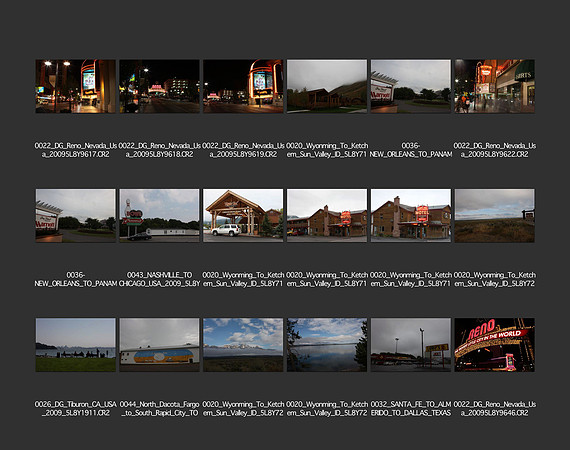The height and width of the screenshot is (450, 570).
Task: Select Reno thumbnail 5L8Y9617 with street lamps
Action: (76, 86)
